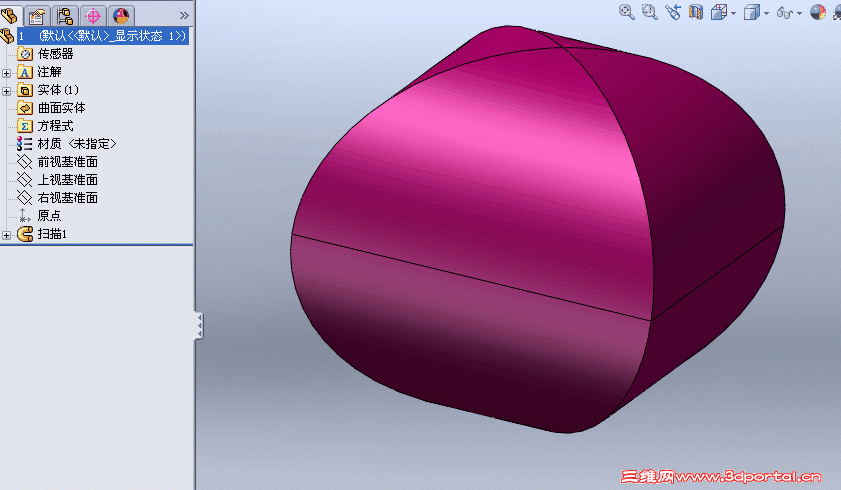Open the View Orientation dropdown arrow
This screenshot has height=490, width=841.
click(733, 13)
